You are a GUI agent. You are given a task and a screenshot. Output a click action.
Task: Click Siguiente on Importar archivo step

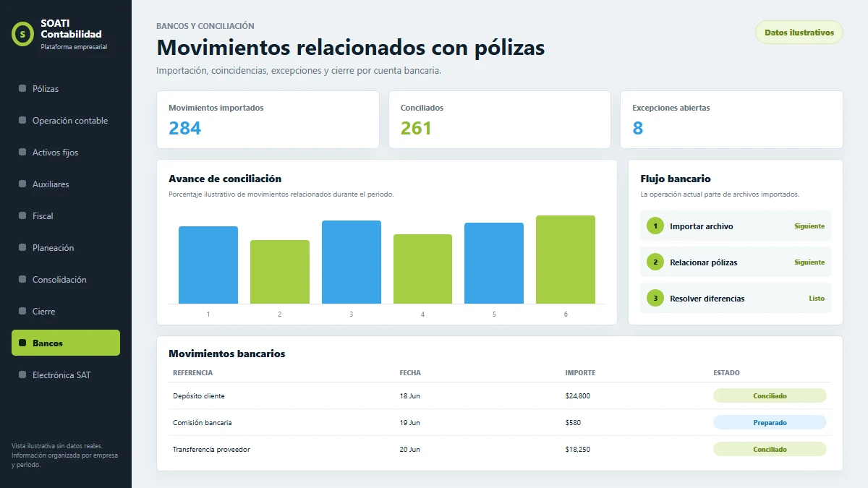(x=809, y=226)
